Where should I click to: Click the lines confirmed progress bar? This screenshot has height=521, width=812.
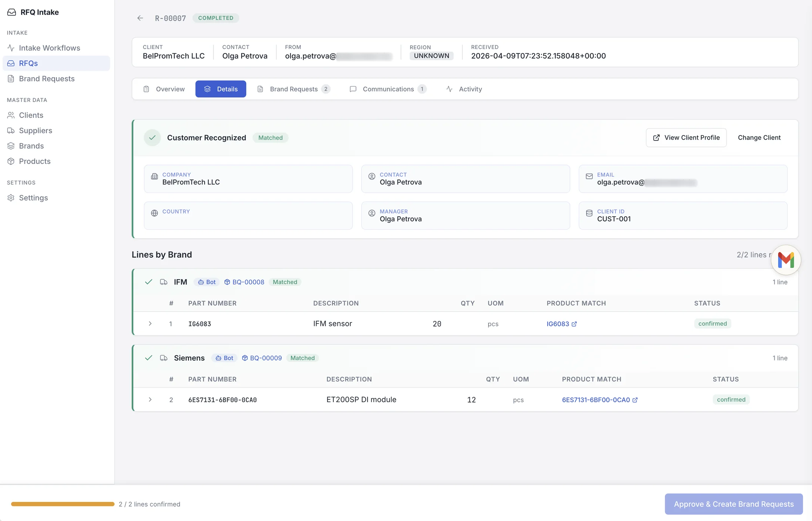(63, 504)
